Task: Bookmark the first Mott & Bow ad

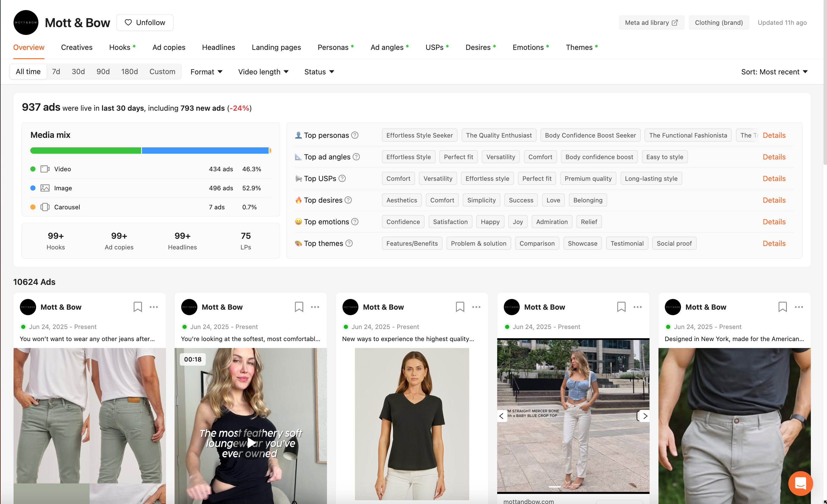Action: [138, 307]
